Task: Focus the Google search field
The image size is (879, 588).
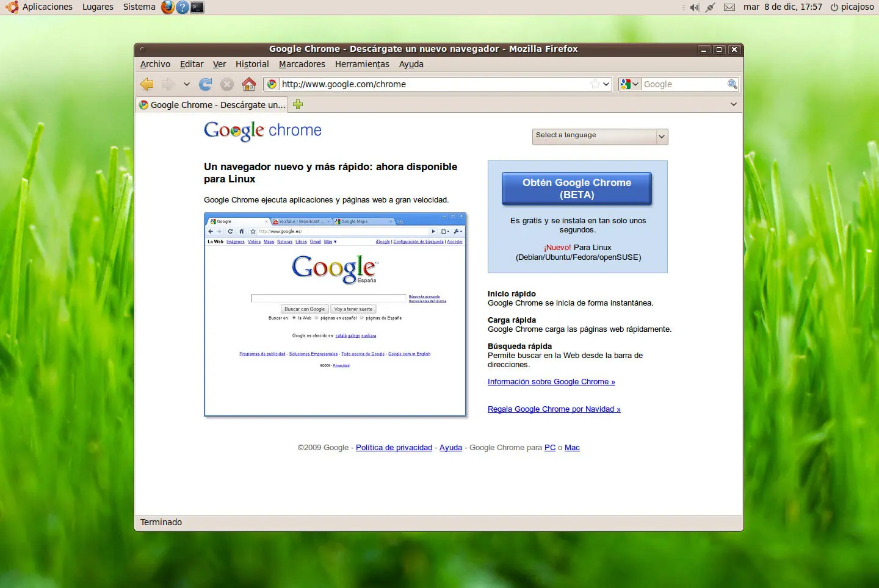Action: tap(684, 84)
